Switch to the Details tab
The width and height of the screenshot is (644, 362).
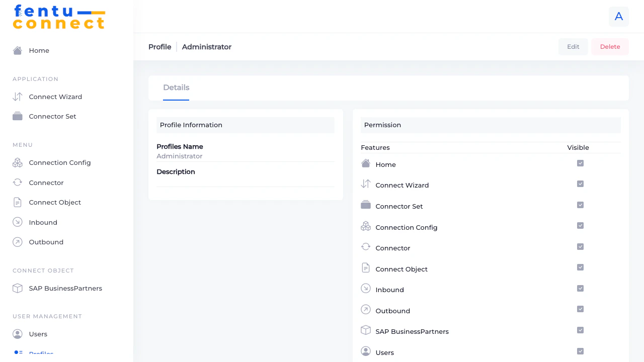[176, 87]
